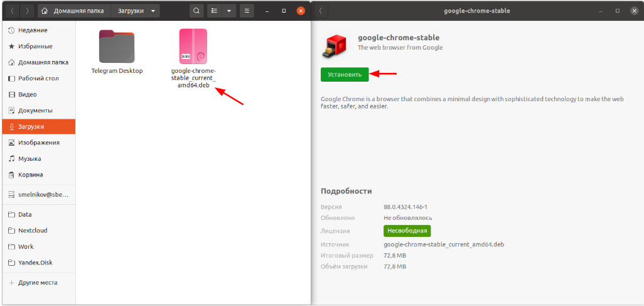Expand the Загрузки path dropdown arrow
Viewport: 644px width, 306px height.
153,11
